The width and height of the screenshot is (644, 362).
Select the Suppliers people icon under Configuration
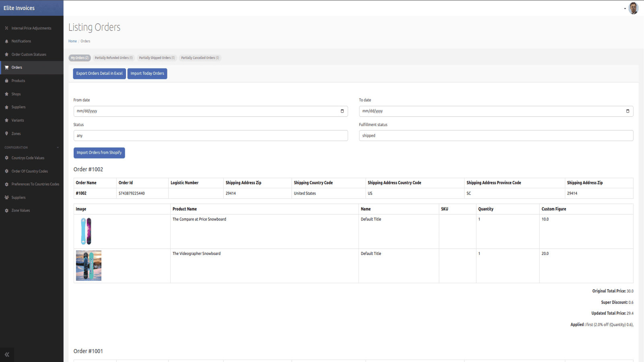click(x=6, y=197)
